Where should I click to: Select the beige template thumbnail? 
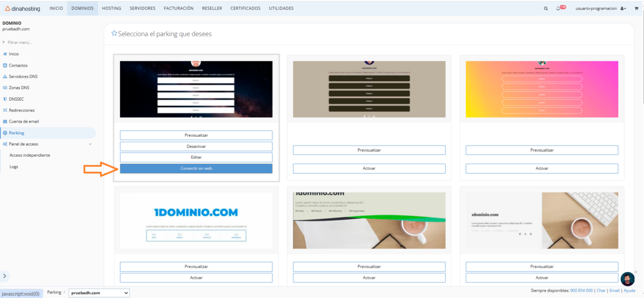tap(369, 90)
